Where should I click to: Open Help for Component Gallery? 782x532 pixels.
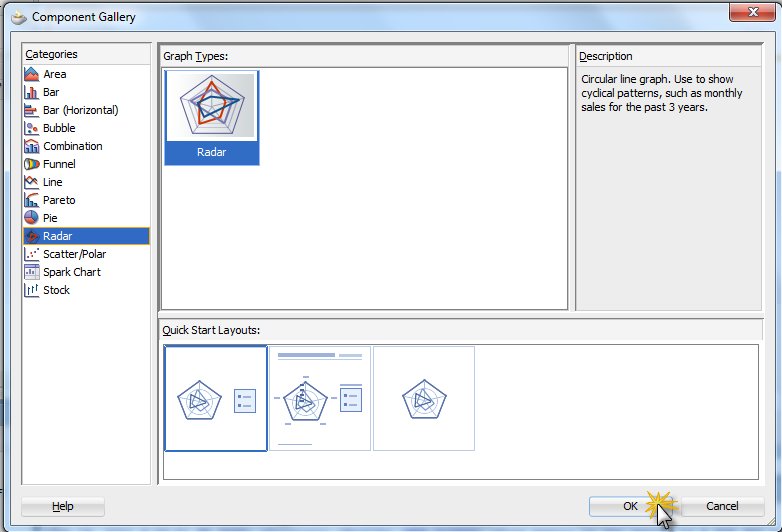click(x=62, y=506)
